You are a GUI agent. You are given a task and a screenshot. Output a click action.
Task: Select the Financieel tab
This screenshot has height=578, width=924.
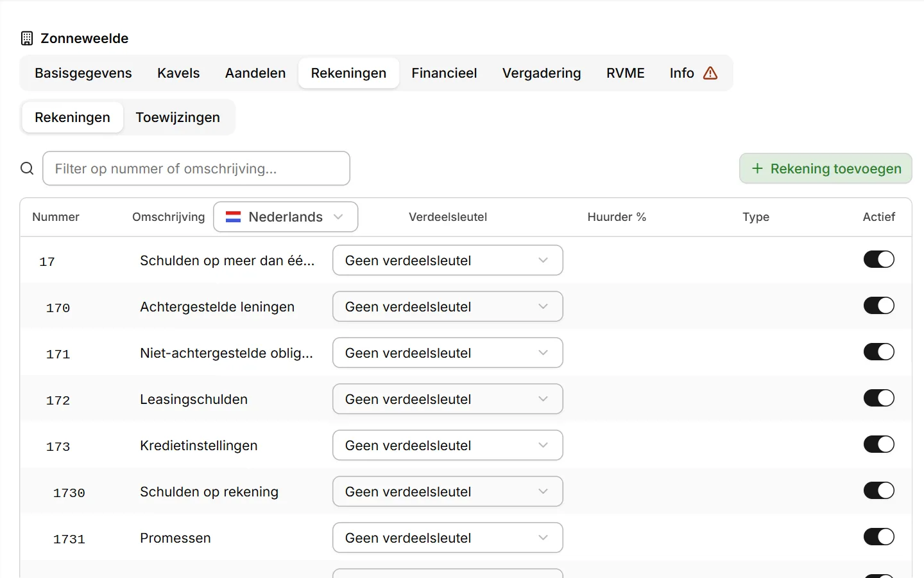(444, 73)
